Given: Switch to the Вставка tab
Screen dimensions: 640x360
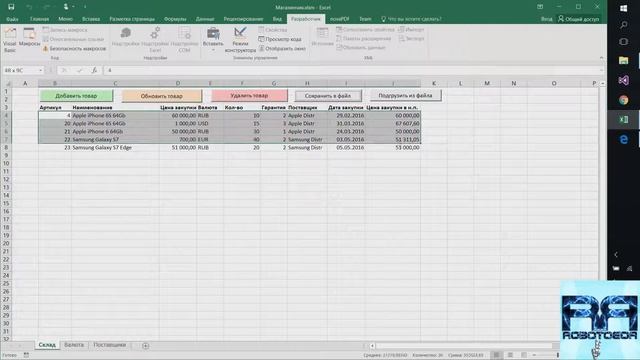Looking at the screenshot, I should click(91, 19).
